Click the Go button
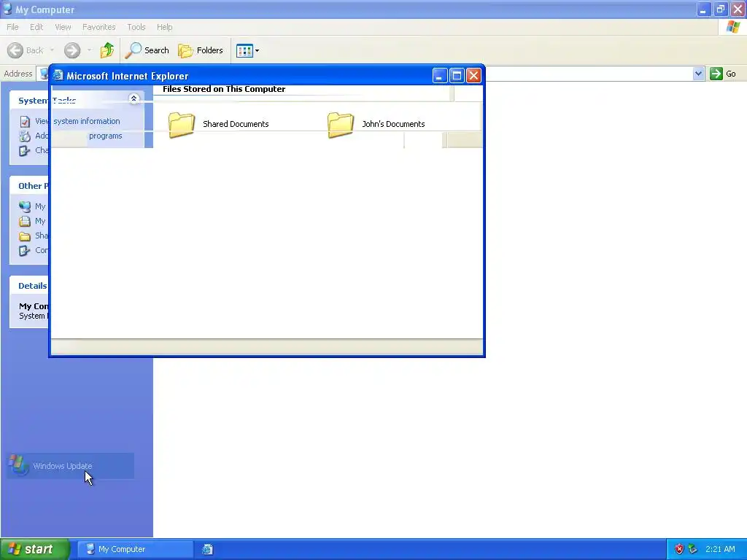 723,74
